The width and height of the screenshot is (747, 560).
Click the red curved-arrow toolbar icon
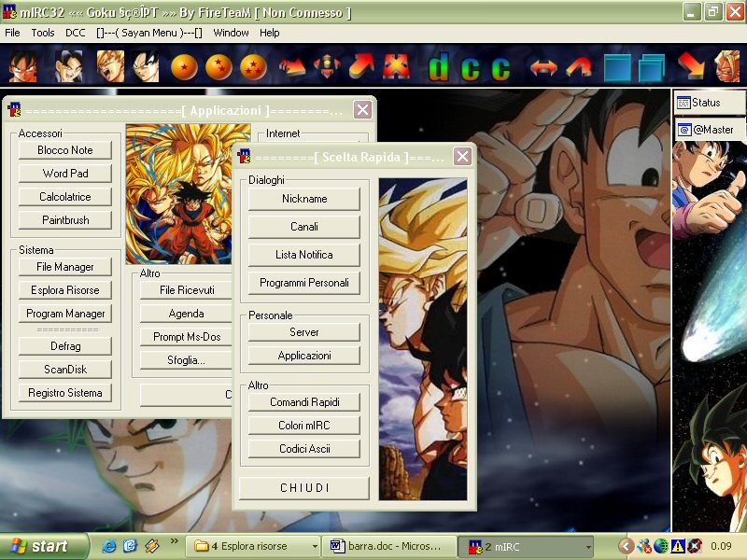[580, 67]
